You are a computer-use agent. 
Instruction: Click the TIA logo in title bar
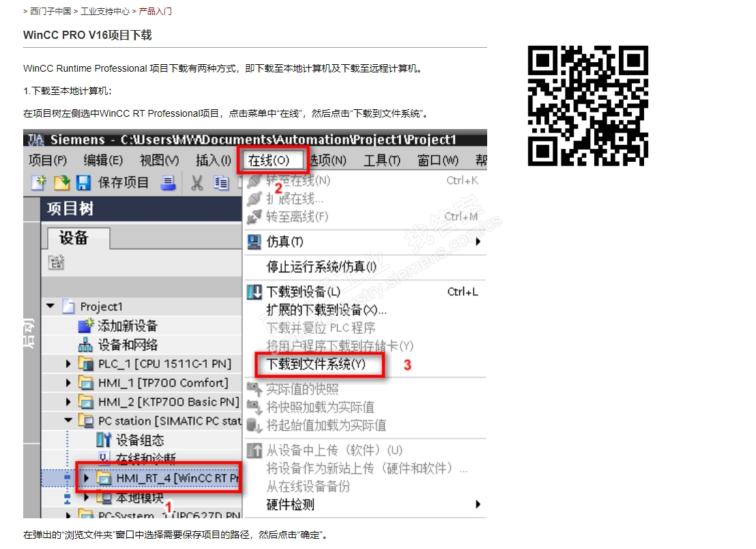point(35,139)
